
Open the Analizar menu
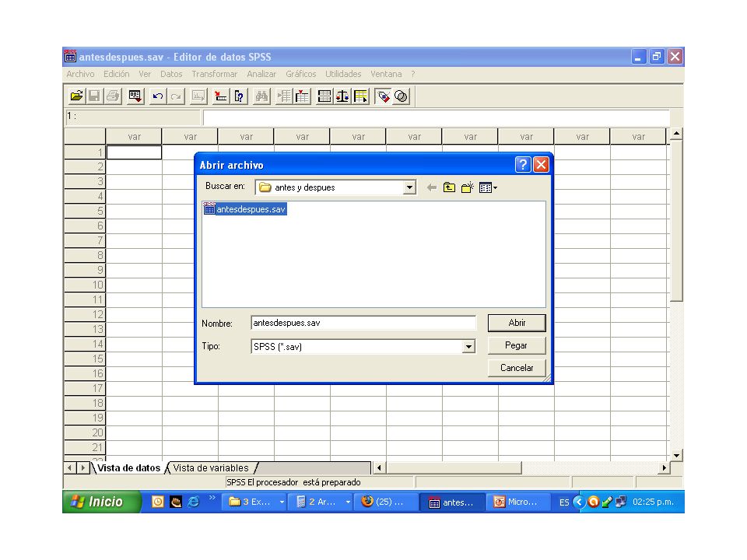pos(261,74)
